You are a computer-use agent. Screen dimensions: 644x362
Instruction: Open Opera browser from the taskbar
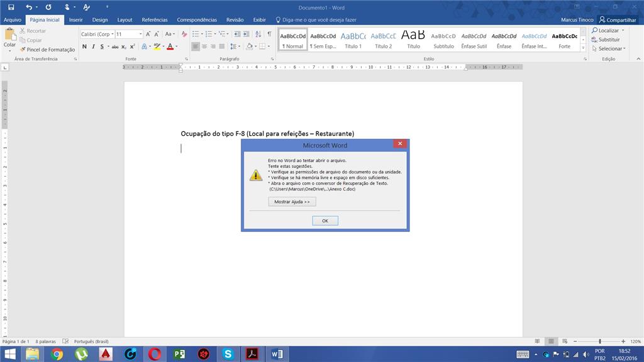[155, 354]
